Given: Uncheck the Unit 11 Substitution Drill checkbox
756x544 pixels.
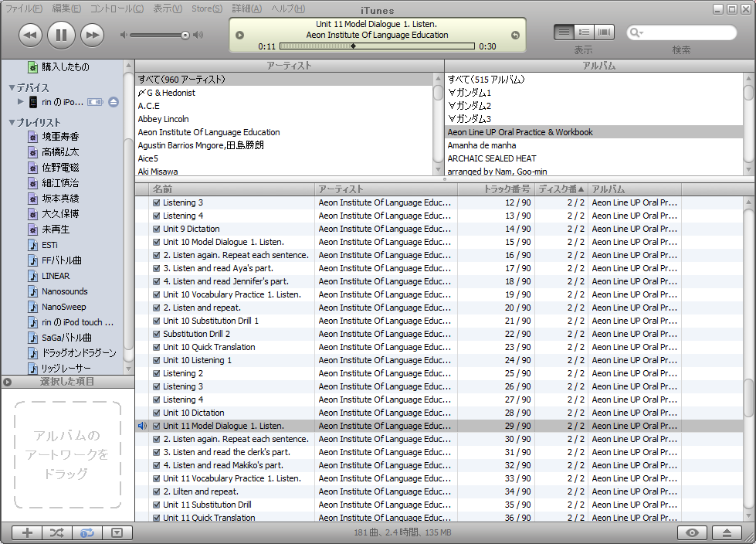Looking at the screenshot, I should [157, 505].
